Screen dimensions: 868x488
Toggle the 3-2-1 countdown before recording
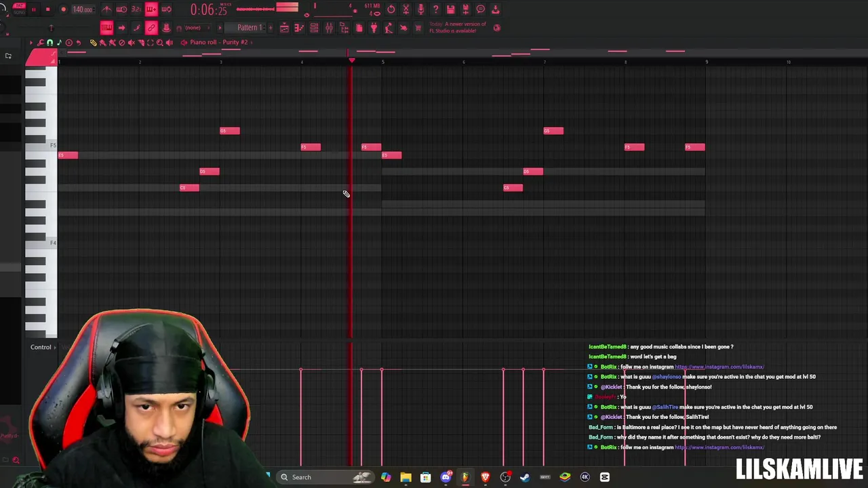[x=136, y=9]
